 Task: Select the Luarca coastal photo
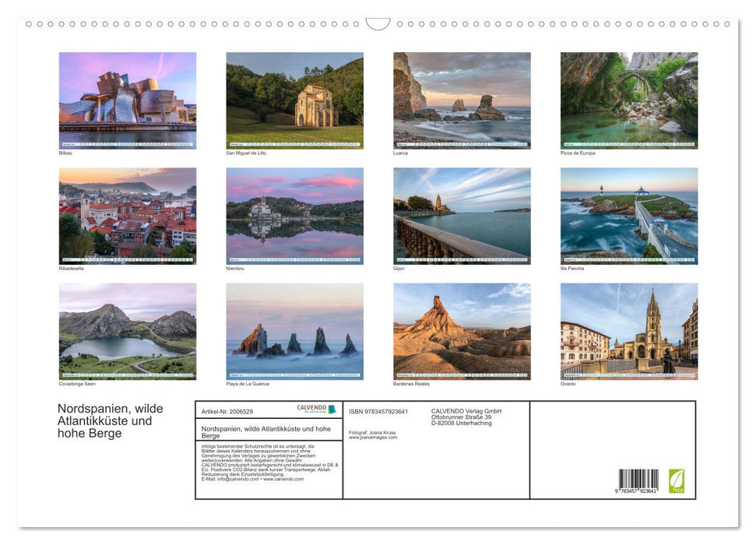tap(461, 97)
